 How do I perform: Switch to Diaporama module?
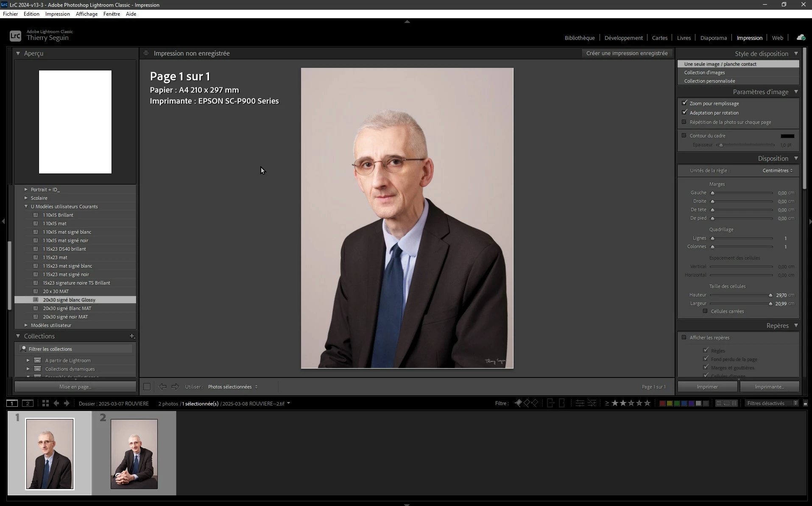(x=713, y=38)
